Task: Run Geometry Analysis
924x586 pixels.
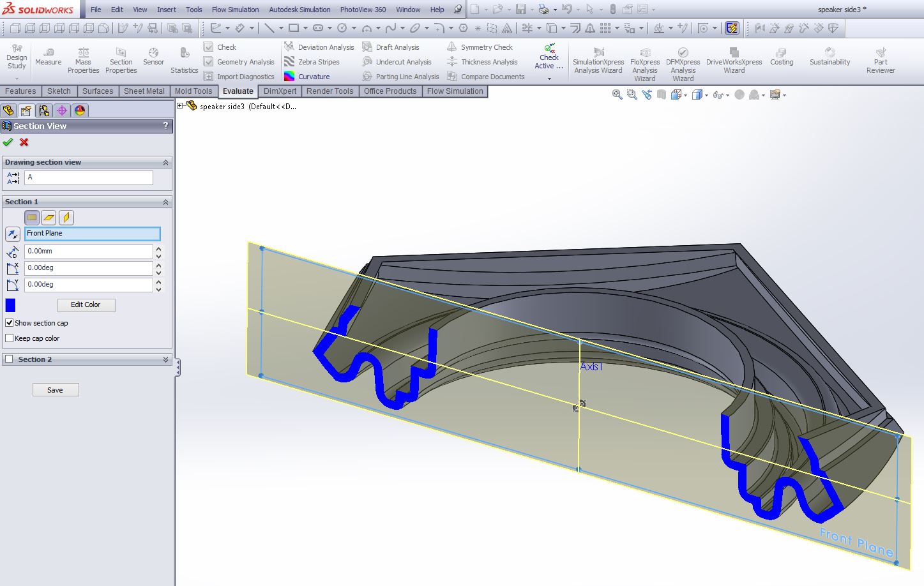Action: 239,62
